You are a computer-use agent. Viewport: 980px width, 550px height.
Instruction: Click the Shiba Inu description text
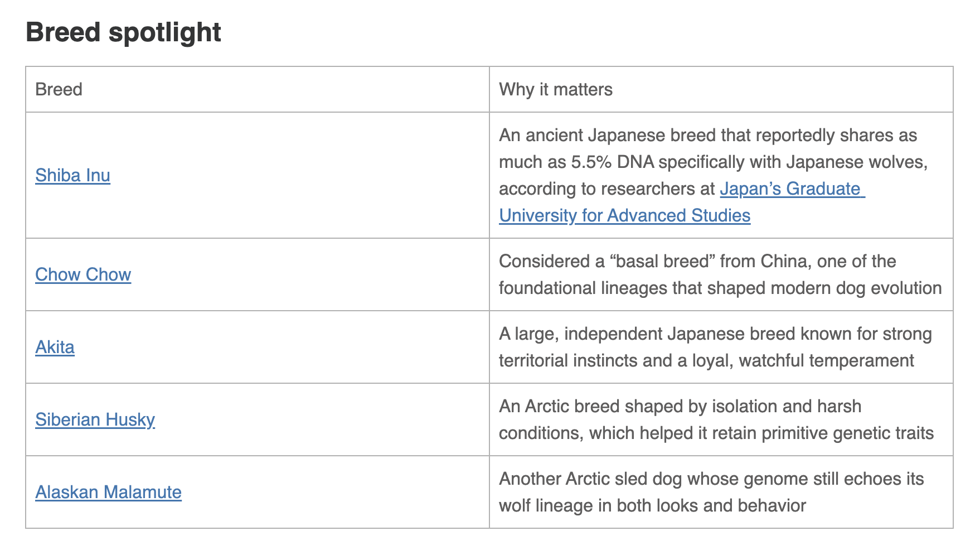714,175
